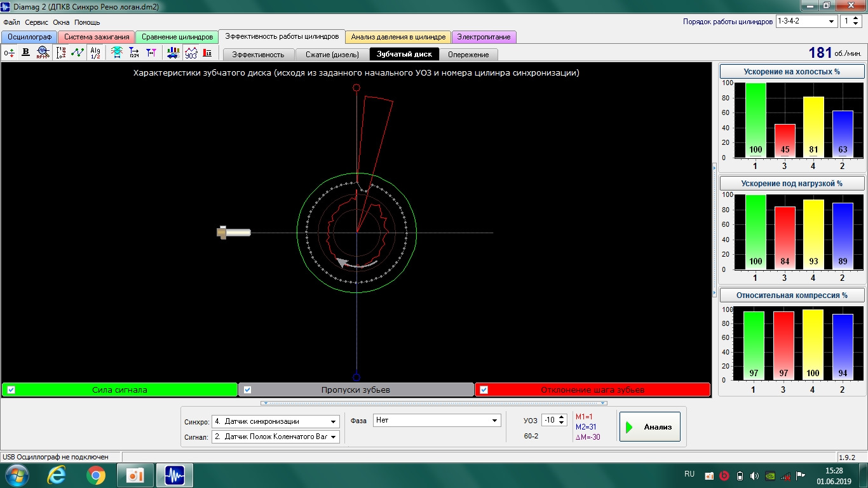Increase the УОЗ value with up arrow

(x=562, y=417)
